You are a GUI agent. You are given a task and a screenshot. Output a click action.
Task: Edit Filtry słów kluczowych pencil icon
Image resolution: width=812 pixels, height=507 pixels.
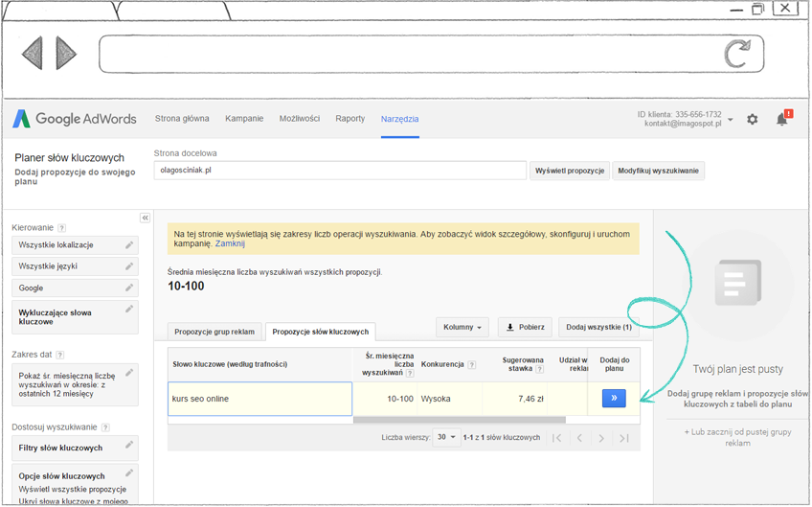[x=129, y=445]
